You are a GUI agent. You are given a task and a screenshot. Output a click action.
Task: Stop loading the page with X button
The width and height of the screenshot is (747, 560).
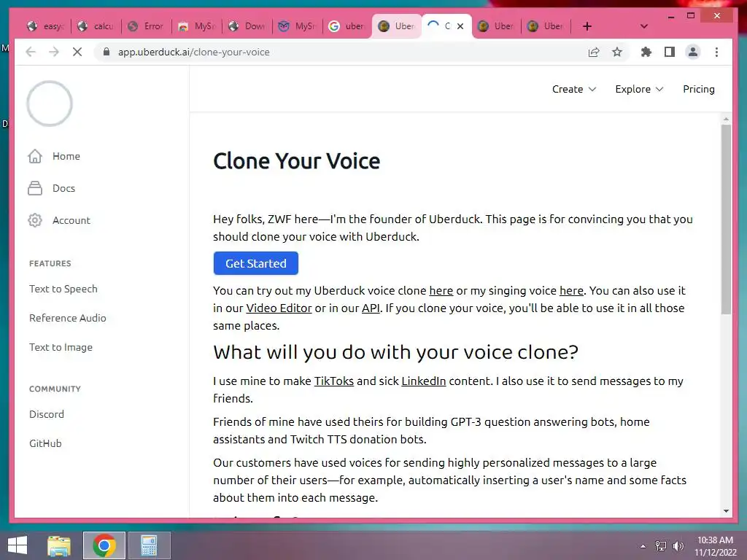click(x=77, y=52)
